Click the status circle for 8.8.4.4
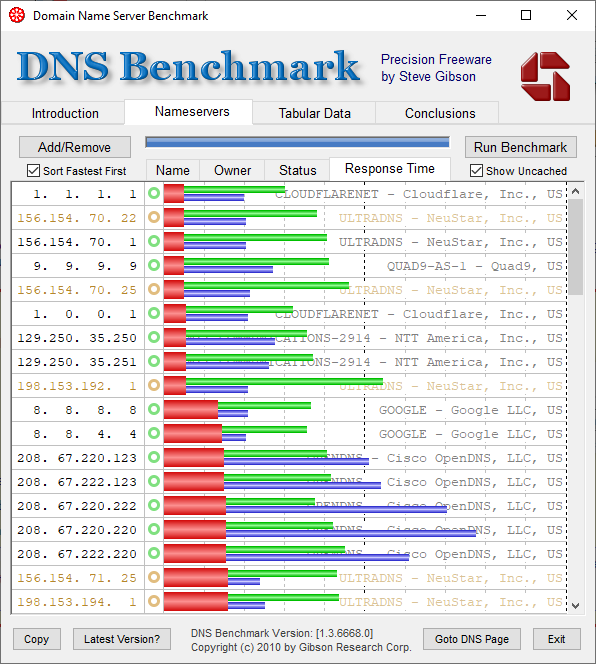 pos(154,434)
